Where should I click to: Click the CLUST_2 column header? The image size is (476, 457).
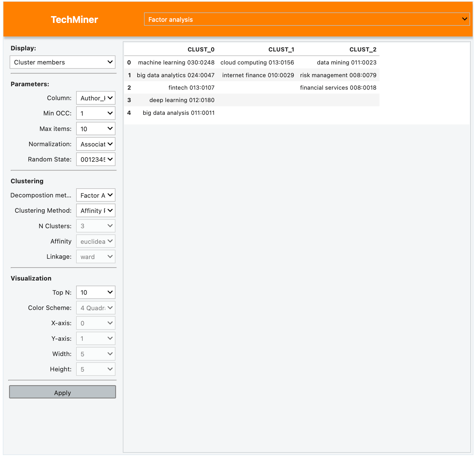pyautogui.click(x=363, y=49)
